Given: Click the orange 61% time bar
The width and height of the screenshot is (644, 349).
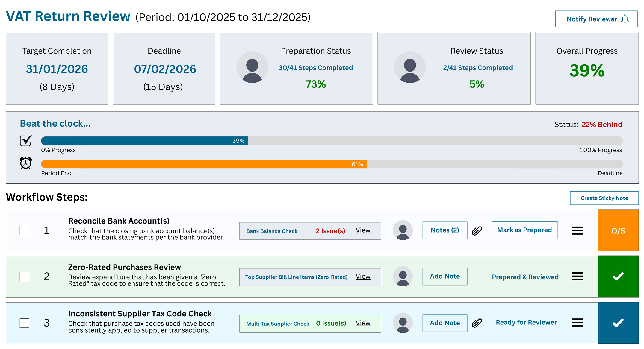Looking at the screenshot, I should [204, 164].
